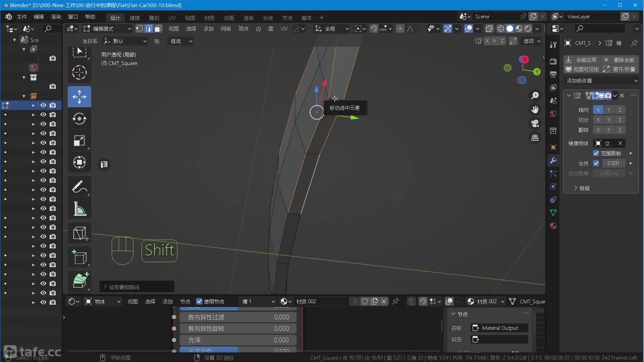Select the Rotate tool
Image resolution: width=644 pixels, height=362 pixels.
79,119
